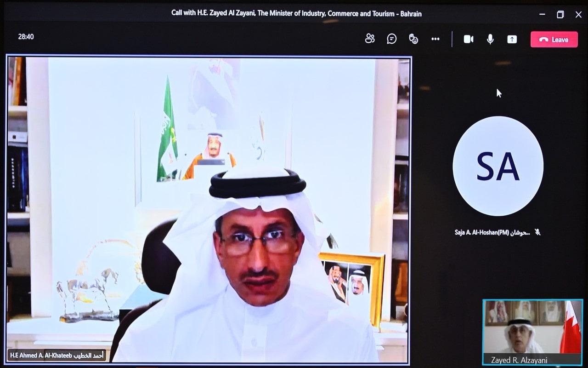Click the call title mentioning Zayed Al Zayani

click(x=296, y=14)
